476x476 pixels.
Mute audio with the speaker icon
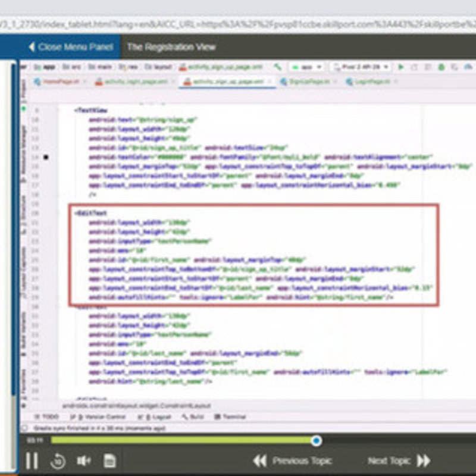(x=83, y=461)
